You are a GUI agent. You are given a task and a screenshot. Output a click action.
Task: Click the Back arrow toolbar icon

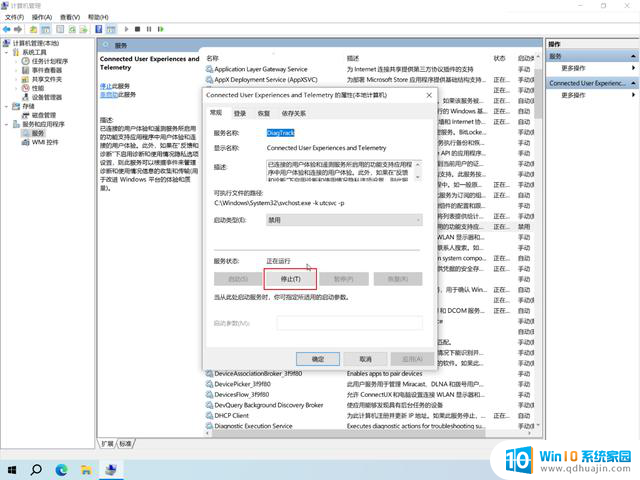click(7, 29)
